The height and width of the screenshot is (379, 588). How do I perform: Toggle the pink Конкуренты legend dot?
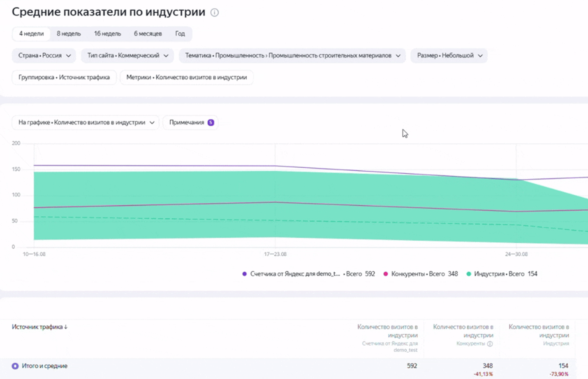point(386,274)
